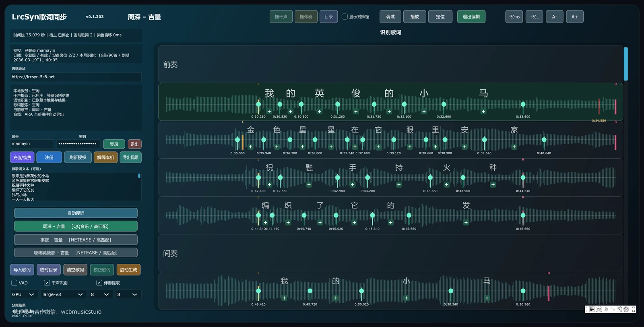Click the timeline marker at 0:33.600
The width and height of the screenshot is (644, 327).
coord(523,105)
